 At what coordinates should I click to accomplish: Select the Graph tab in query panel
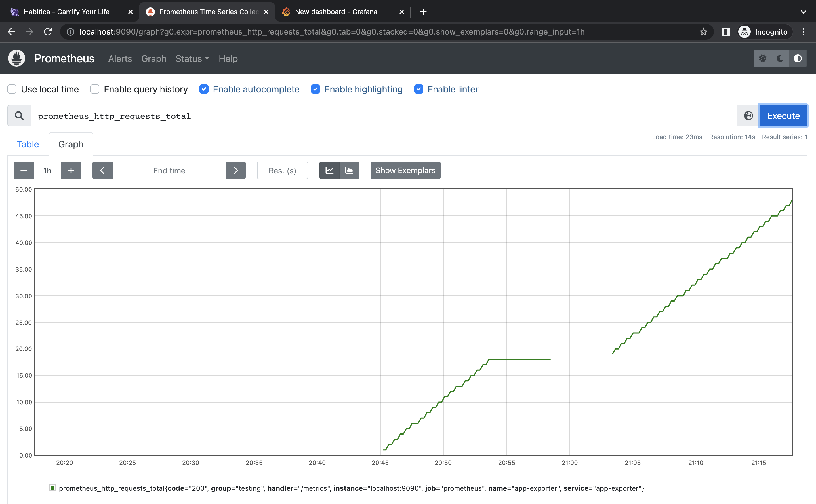(x=71, y=144)
